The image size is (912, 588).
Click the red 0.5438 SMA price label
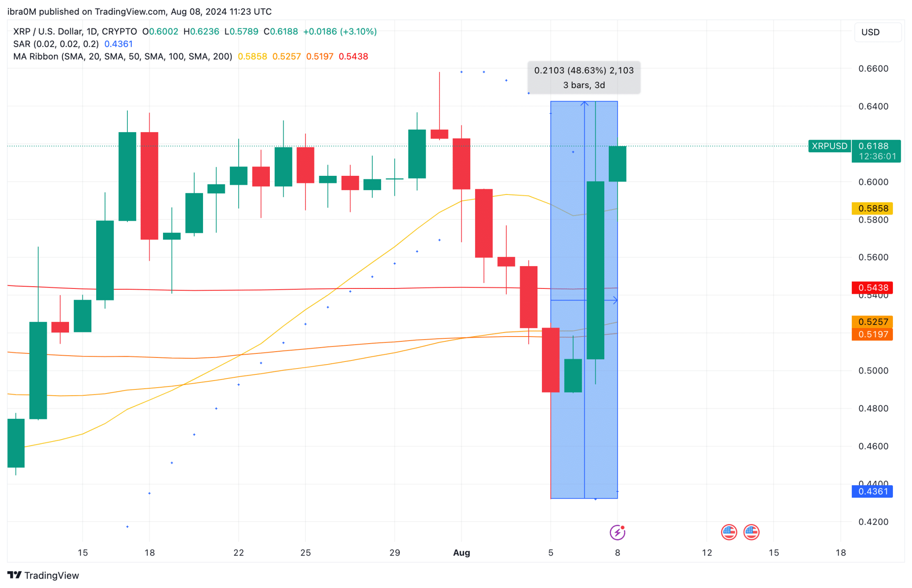pos(872,288)
